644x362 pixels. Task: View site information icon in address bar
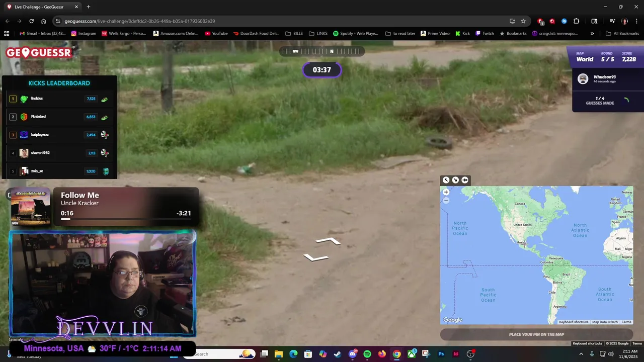(58, 21)
